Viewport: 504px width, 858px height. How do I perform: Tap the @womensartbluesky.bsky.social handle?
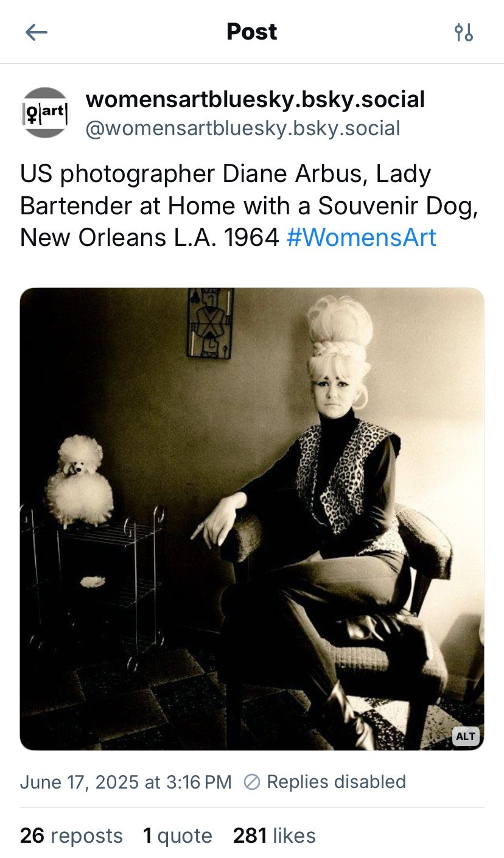click(x=243, y=128)
